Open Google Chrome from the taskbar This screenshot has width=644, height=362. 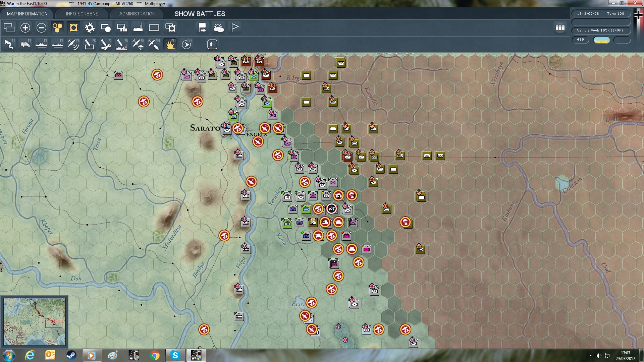(155, 355)
